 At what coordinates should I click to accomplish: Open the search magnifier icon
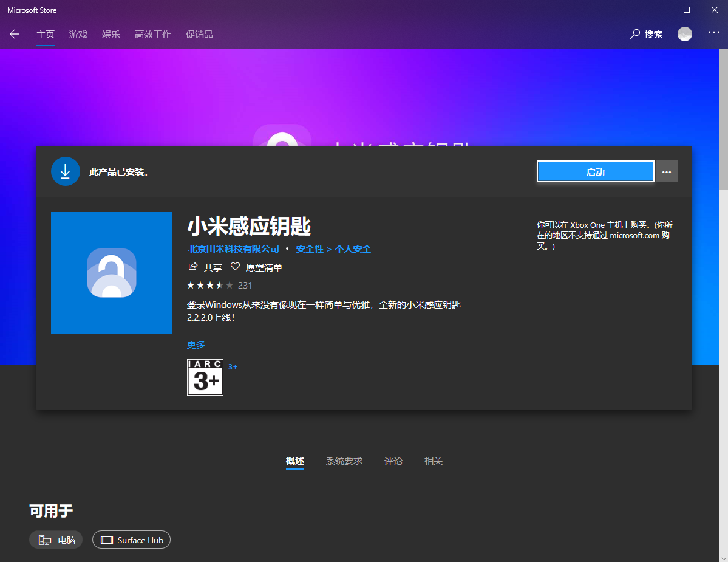pyautogui.click(x=634, y=34)
